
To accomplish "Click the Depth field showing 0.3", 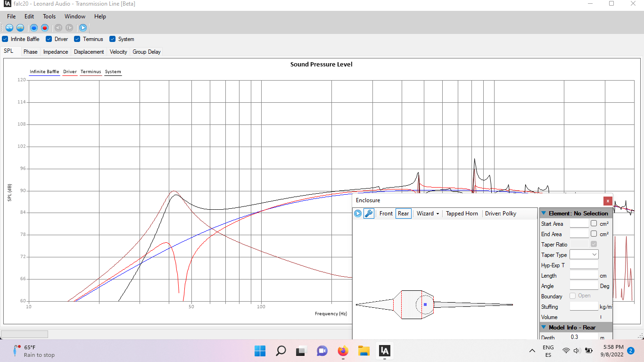I will (584, 337).
